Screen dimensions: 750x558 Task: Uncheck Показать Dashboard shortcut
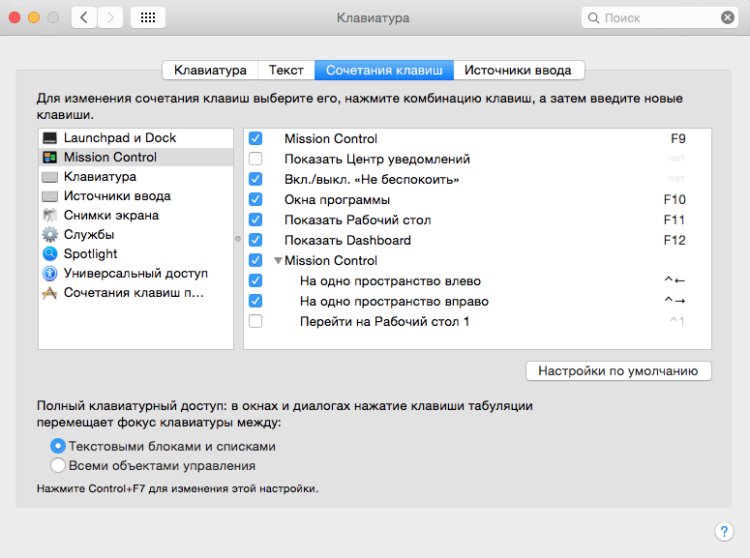(255, 240)
